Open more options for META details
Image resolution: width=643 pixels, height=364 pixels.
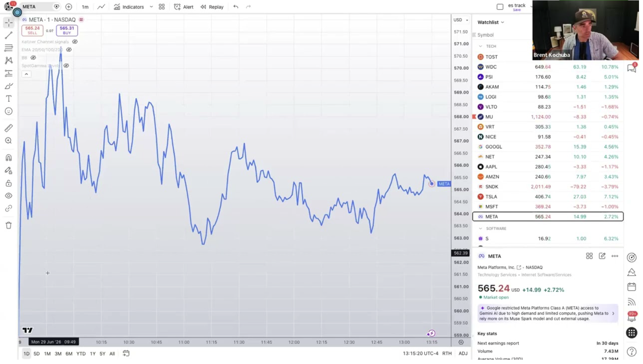(615, 256)
